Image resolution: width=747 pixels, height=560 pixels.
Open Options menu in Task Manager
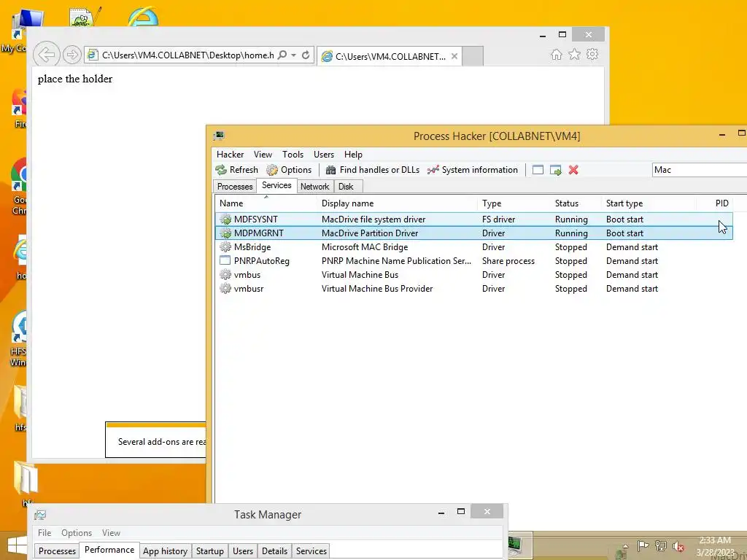click(x=76, y=533)
